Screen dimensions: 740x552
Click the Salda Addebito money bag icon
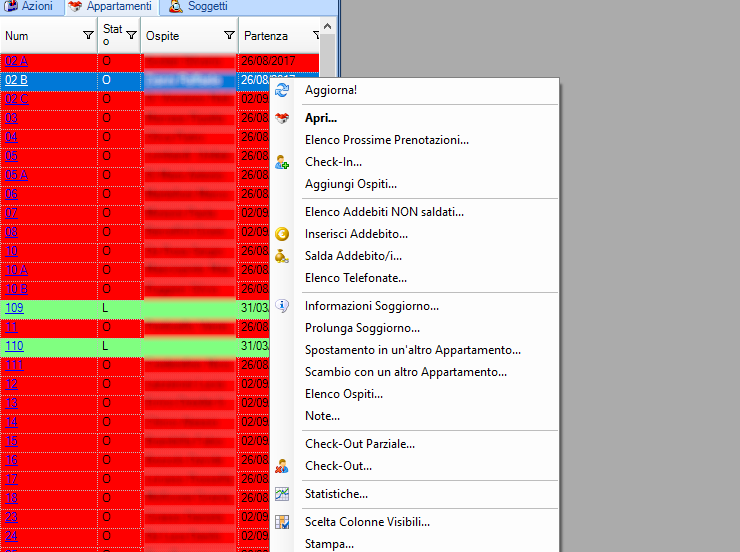pyautogui.click(x=282, y=256)
